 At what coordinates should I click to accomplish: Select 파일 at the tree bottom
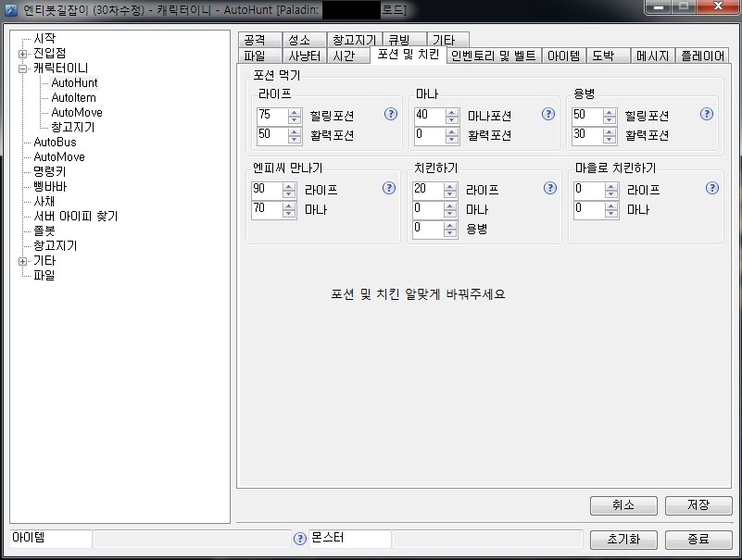[44, 275]
